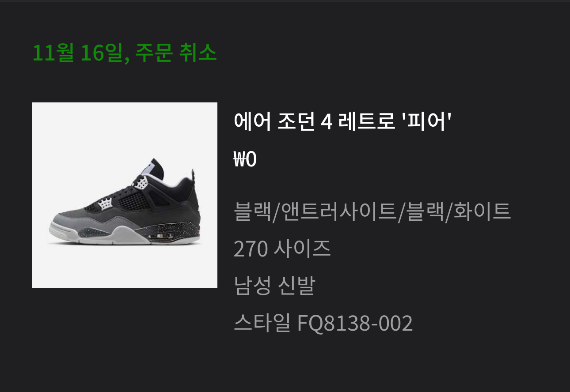
Task: Select the 블랙/앤트러사이트 colorway text
Action: click(x=315, y=211)
